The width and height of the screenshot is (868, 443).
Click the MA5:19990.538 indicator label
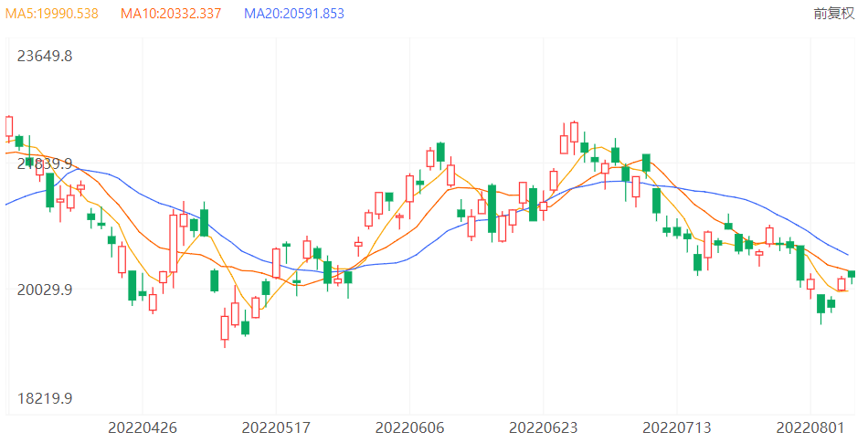click(x=52, y=14)
